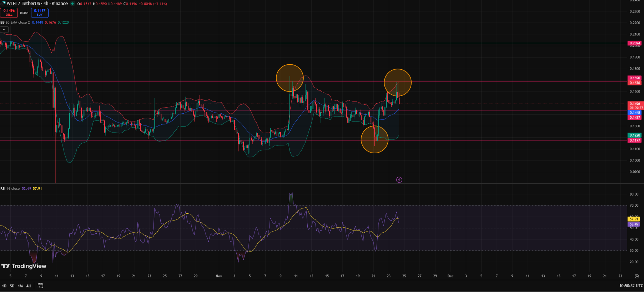This screenshot has height=292, width=644.
Task: Click the RSI legend value 57.91
Action: [x=37, y=189]
